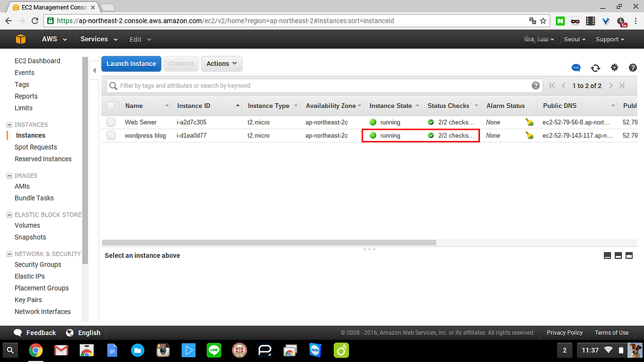644x362 pixels.
Task: Click the Launch Instance button
Action: tap(131, 64)
